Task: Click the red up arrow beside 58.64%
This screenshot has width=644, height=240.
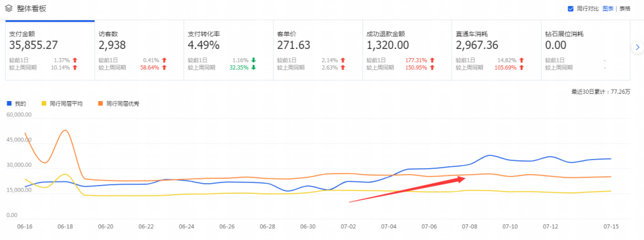Action: click(164, 67)
